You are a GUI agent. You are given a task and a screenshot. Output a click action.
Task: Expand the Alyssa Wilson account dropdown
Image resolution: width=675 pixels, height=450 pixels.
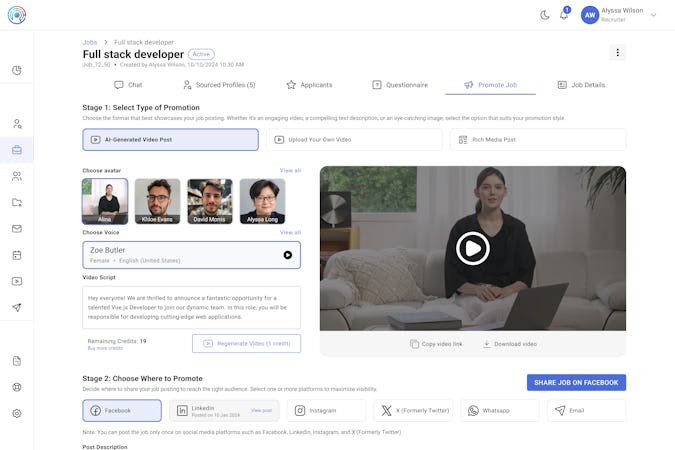[653, 15]
